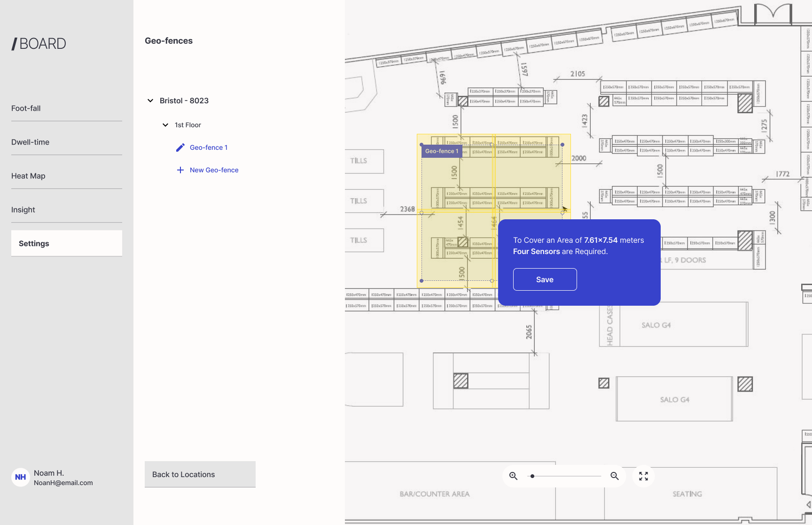Click the plus icon beside New Geo-fence
This screenshot has height=525, width=812.
(x=180, y=170)
